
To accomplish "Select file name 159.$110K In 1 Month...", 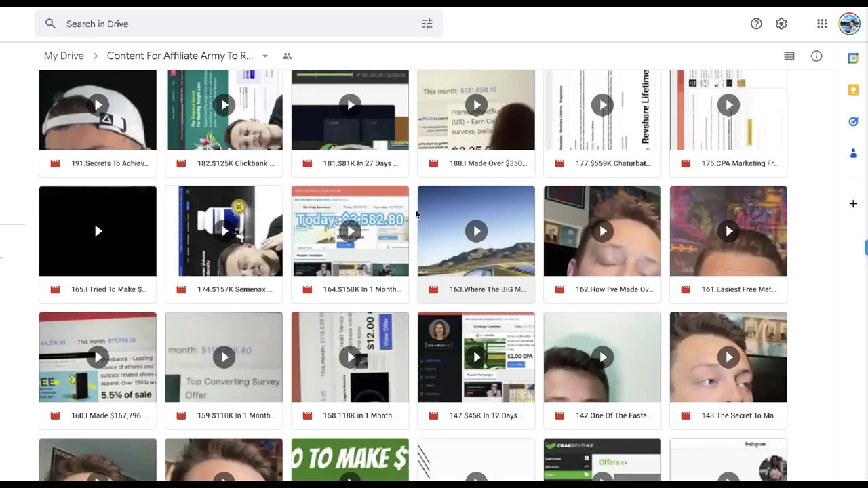I will pyautogui.click(x=236, y=415).
